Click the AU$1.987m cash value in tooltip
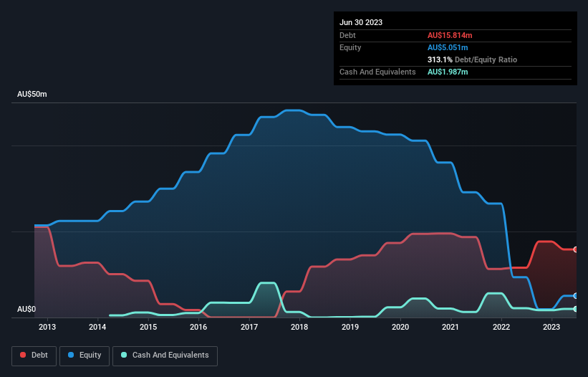 point(448,72)
